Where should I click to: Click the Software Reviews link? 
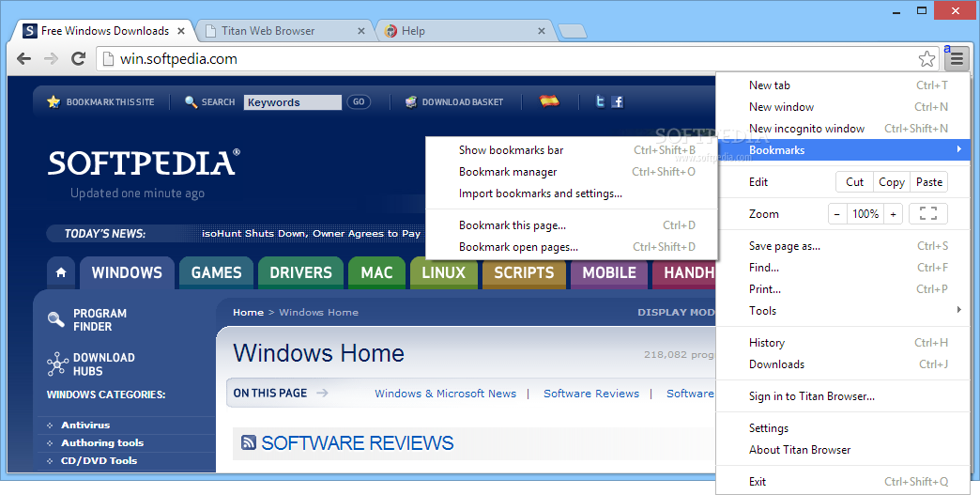point(591,394)
